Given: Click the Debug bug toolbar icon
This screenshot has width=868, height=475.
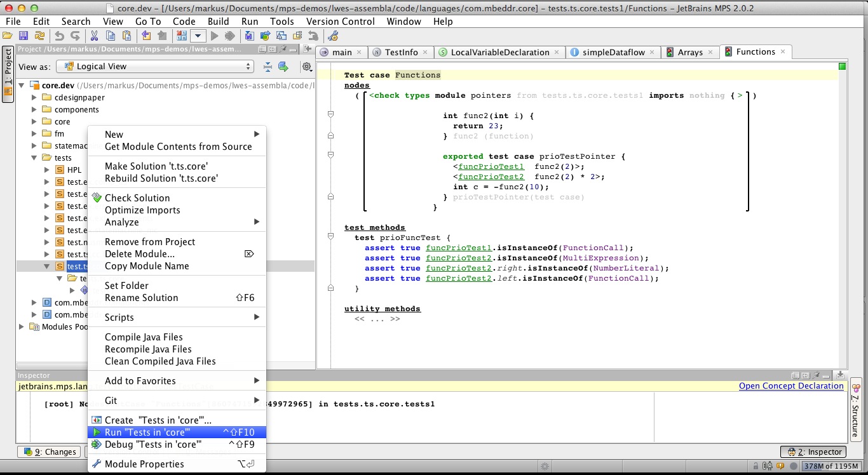Looking at the screenshot, I should pyautogui.click(x=230, y=36).
